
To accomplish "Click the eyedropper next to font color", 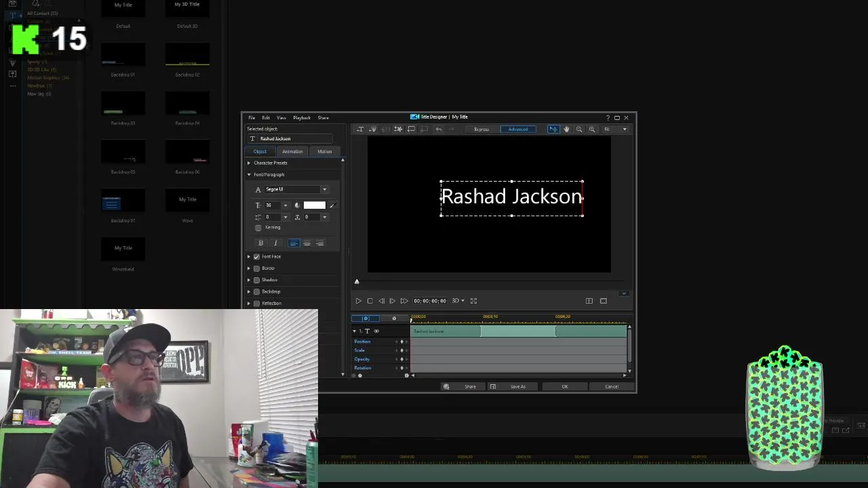I will point(332,205).
